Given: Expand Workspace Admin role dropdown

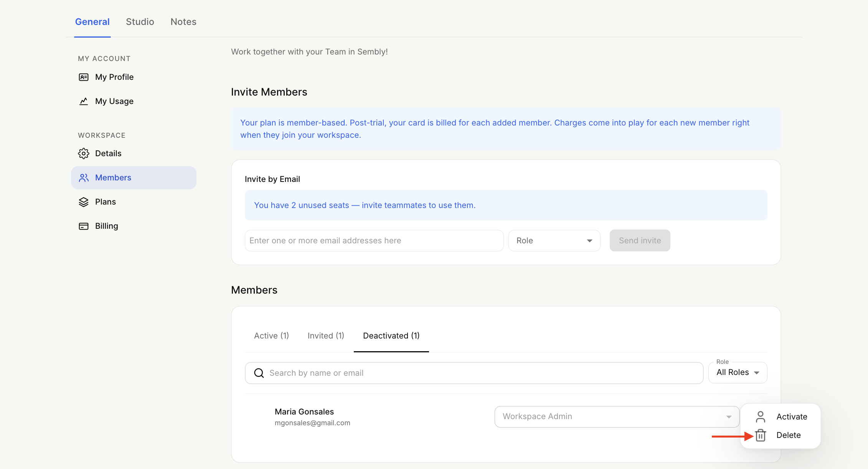Looking at the screenshot, I should click(x=617, y=417).
